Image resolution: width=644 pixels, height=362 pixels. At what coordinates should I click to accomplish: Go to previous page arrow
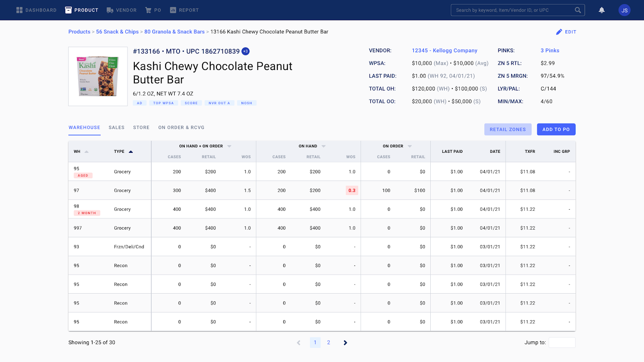[x=299, y=343]
